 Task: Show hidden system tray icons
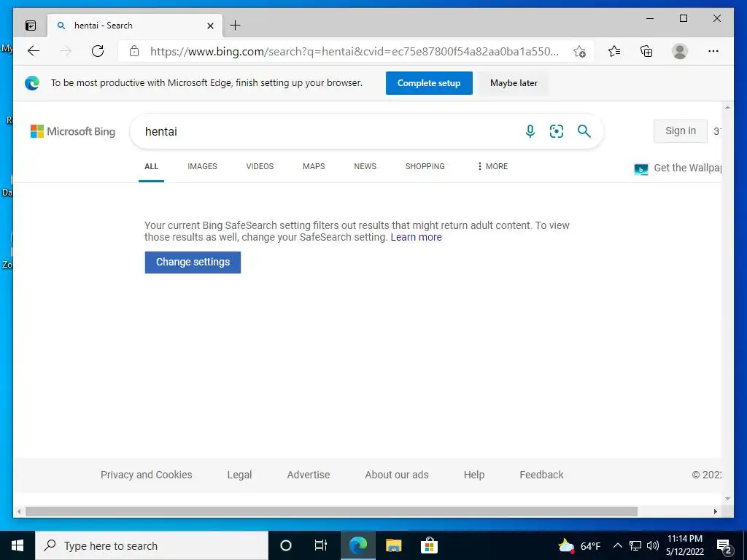(617, 545)
